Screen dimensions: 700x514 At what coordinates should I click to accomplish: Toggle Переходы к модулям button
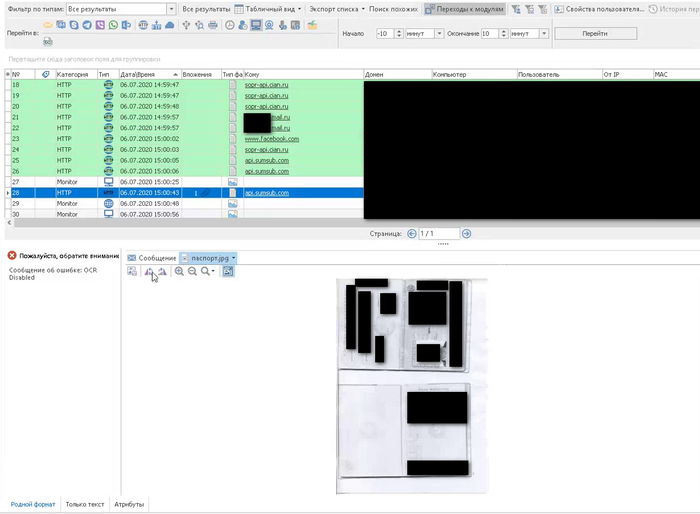[x=465, y=9]
